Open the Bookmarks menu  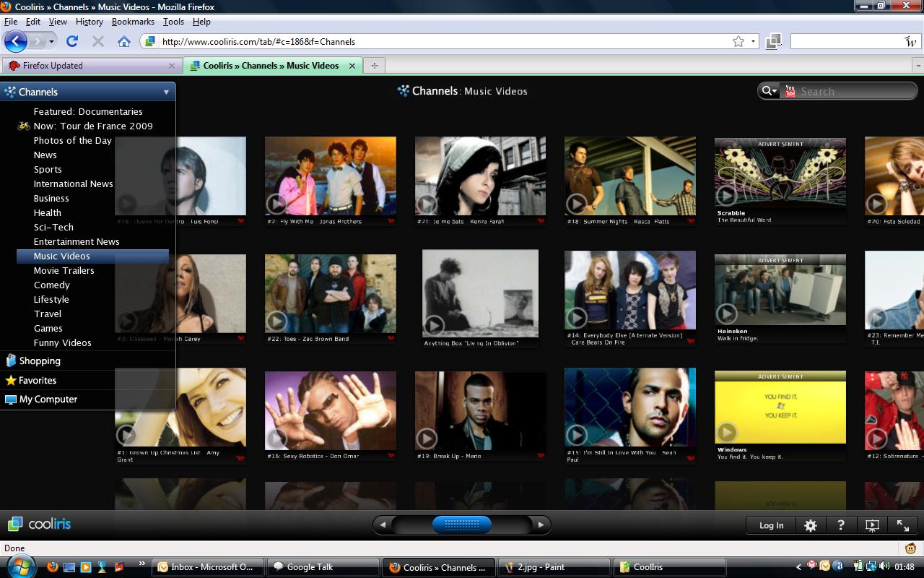(133, 22)
